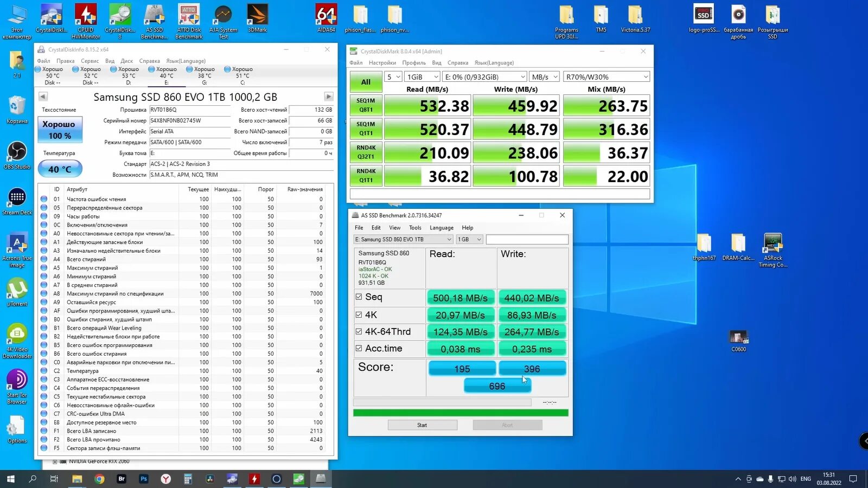Open the ENG language indicator in taskbar

coord(806,479)
